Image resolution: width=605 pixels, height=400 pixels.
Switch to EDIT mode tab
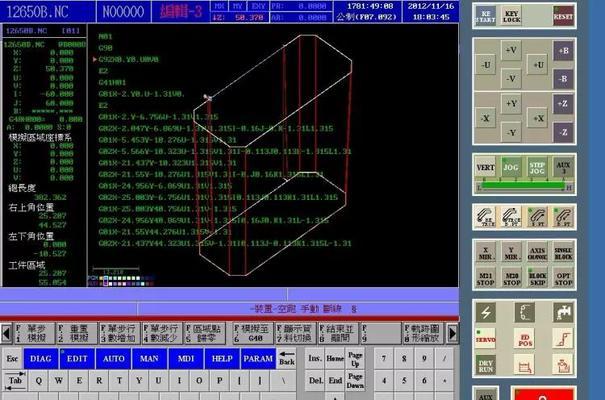pos(76,357)
